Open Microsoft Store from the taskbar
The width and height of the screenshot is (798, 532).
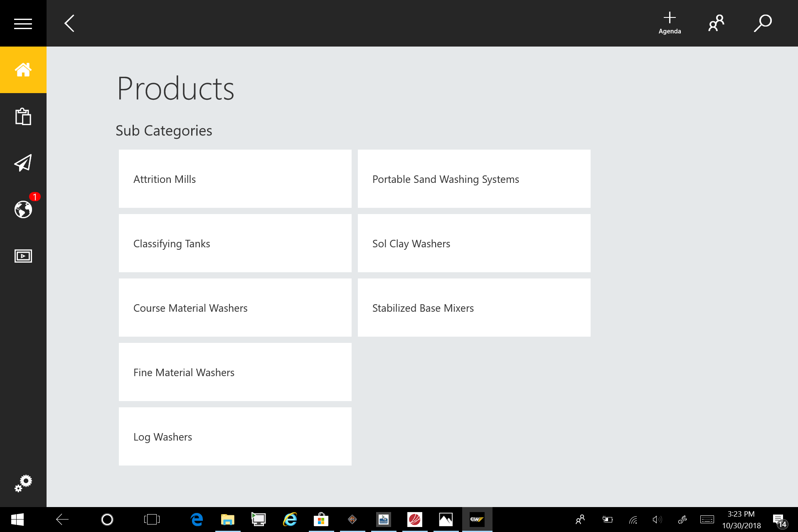(x=321, y=520)
